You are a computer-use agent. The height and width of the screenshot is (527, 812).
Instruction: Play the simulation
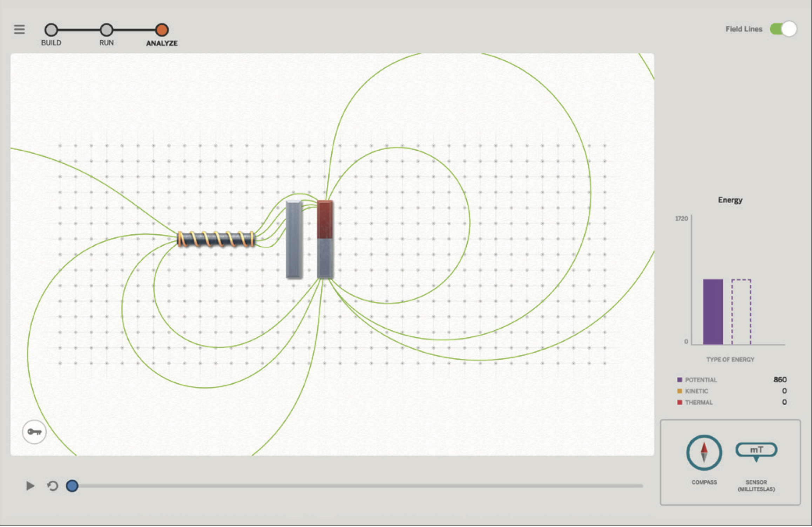click(x=30, y=486)
